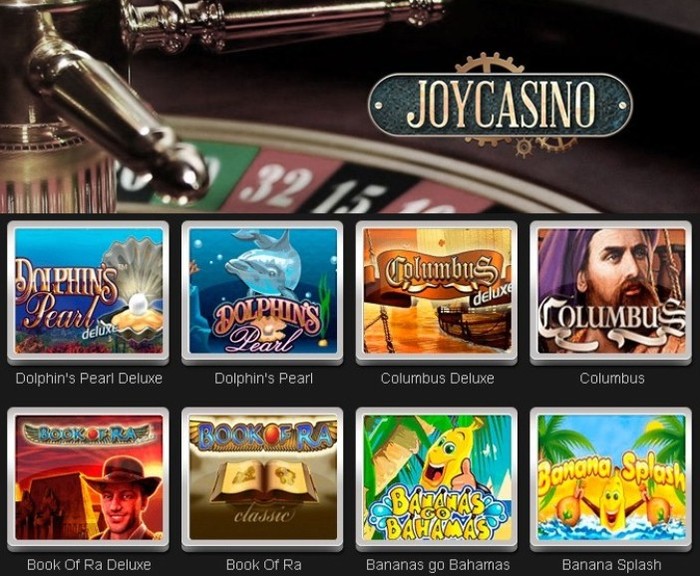Play the Bananas go Bahamas icon
700x576 pixels.
[x=437, y=478]
